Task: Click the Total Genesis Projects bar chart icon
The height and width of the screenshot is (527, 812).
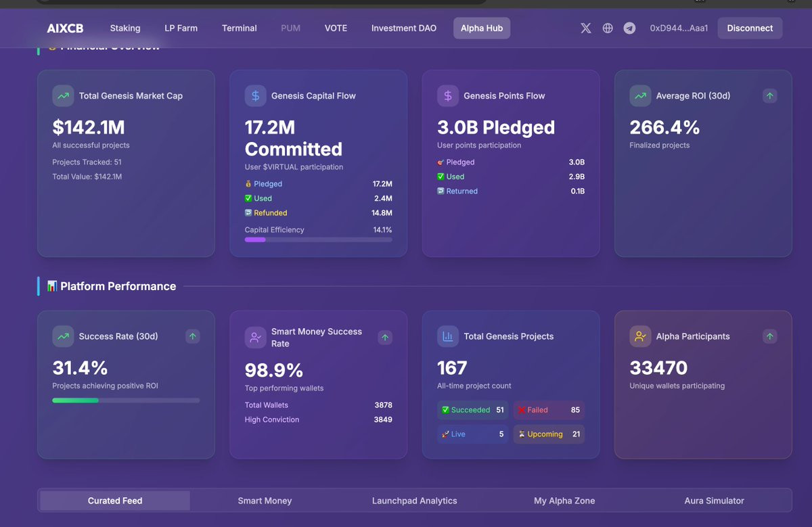Action: pos(448,336)
